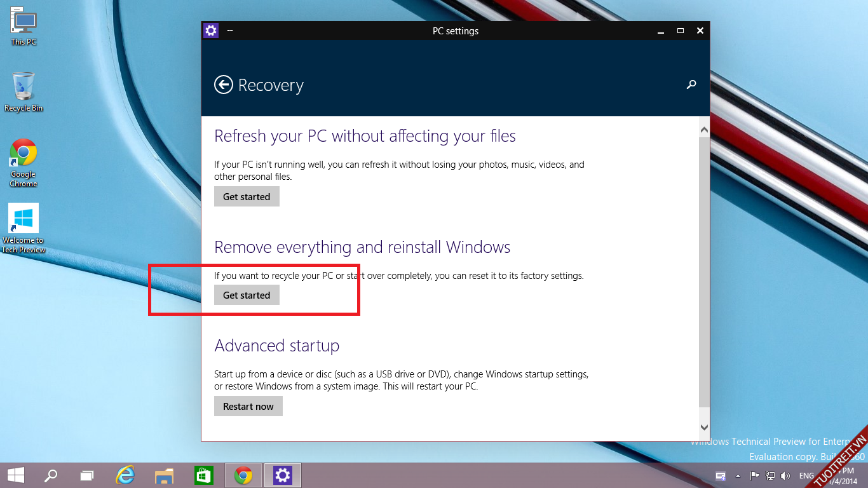This screenshot has width=868, height=488.
Task: Click the PC settings gear in title bar
Action: pyautogui.click(x=210, y=30)
